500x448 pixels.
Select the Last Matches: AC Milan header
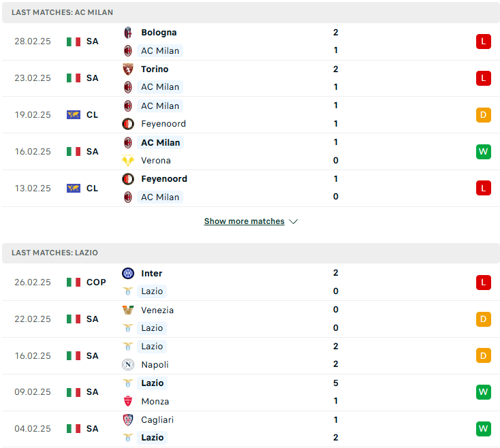251,12
